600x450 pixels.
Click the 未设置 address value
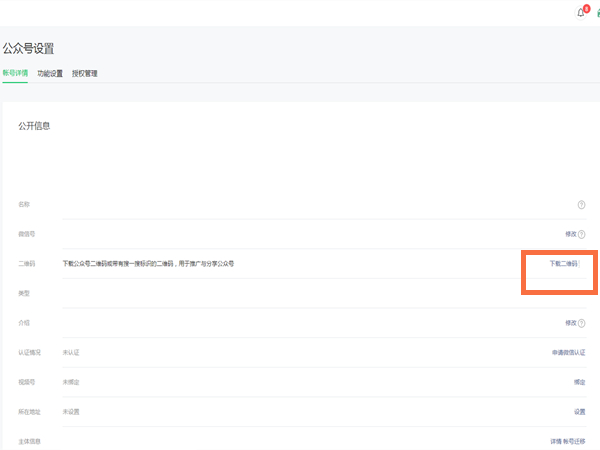71,411
